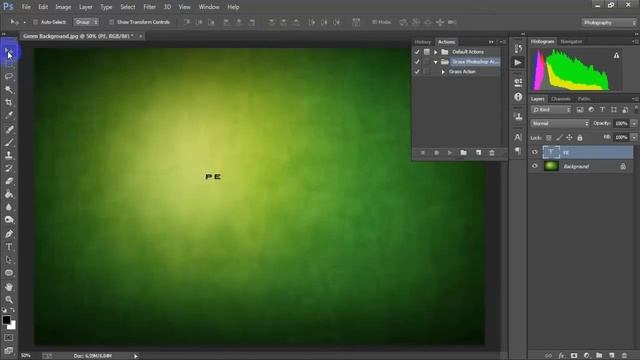Enable the Auto-Select checkbox

coord(36,22)
